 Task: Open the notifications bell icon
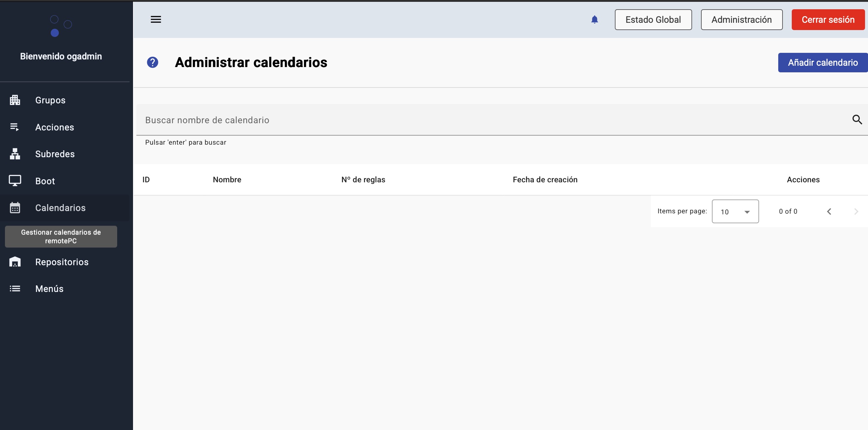pyautogui.click(x=594, y=19)
